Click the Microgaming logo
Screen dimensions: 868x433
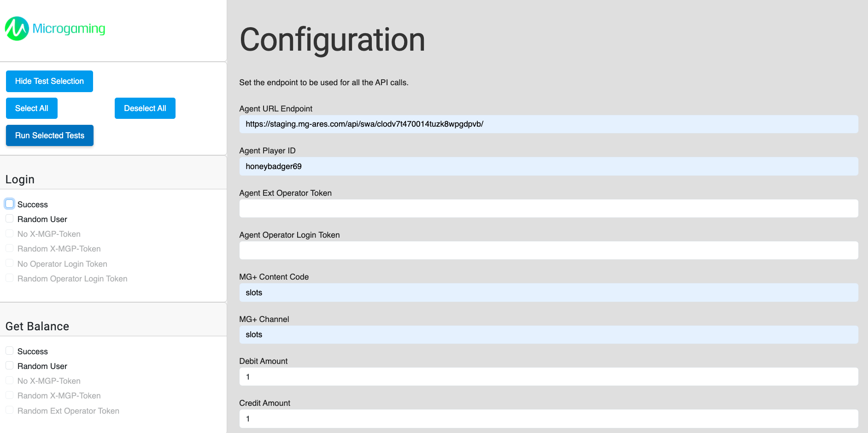pyautogui.click(x=54, y=28)
